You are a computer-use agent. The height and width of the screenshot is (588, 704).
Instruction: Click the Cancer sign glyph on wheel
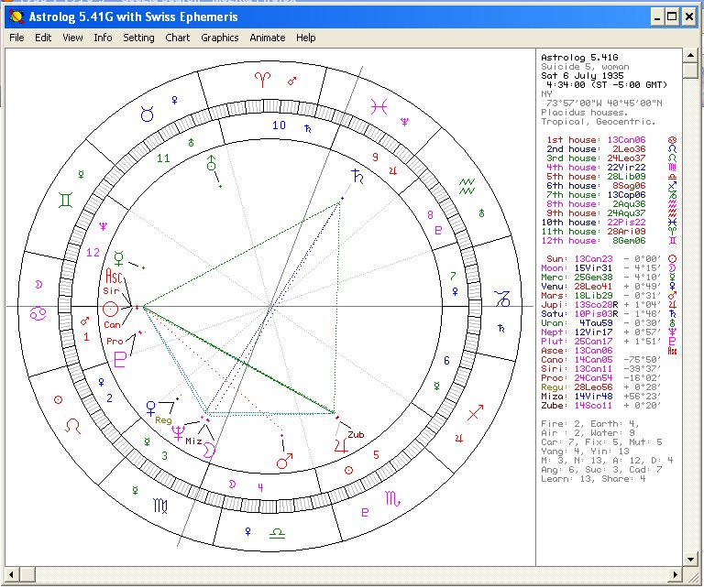tap(38, 313)
